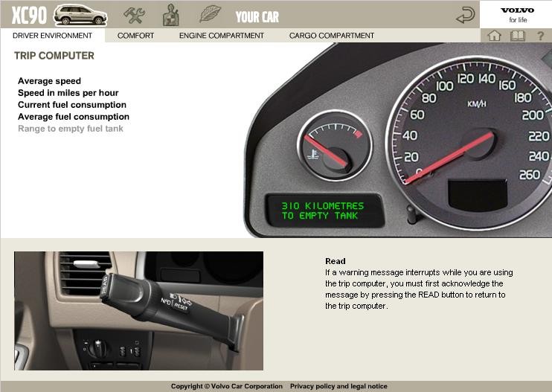Select Speed in miles per hour
552x392 pixels.
point(68,93)
